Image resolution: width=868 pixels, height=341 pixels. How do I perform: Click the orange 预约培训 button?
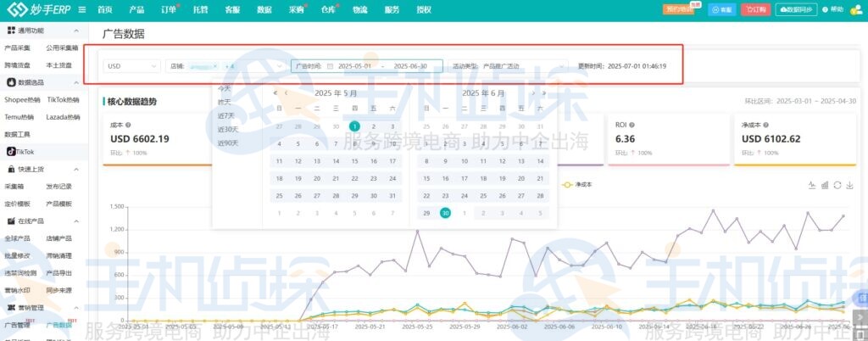click(x=679, y=9)
